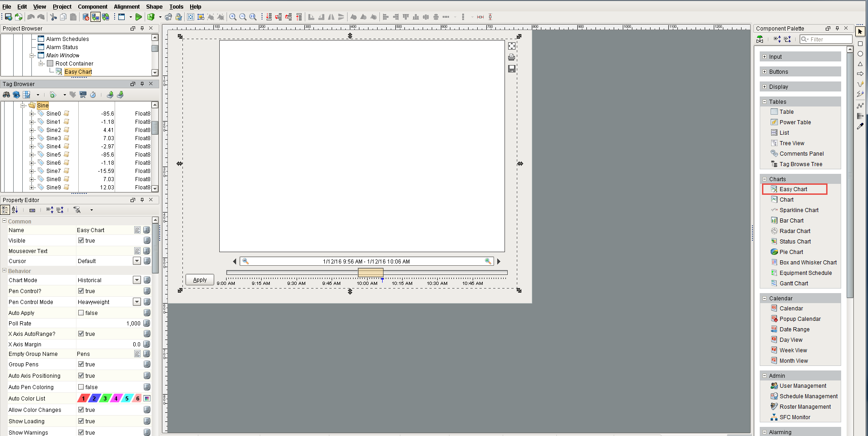Toggle the Group Pens checkbox
Screen dimensions: 868x436
coord(81,364)
